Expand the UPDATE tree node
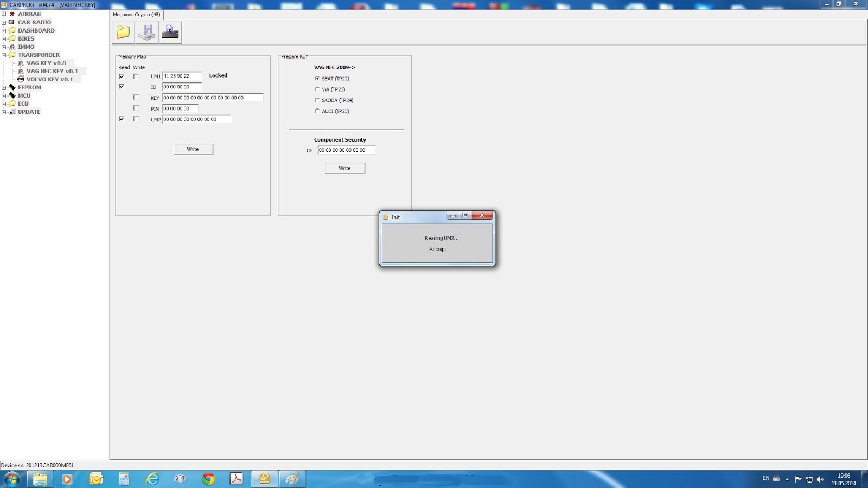Screen dimensions: 868x488 (4, 112)
